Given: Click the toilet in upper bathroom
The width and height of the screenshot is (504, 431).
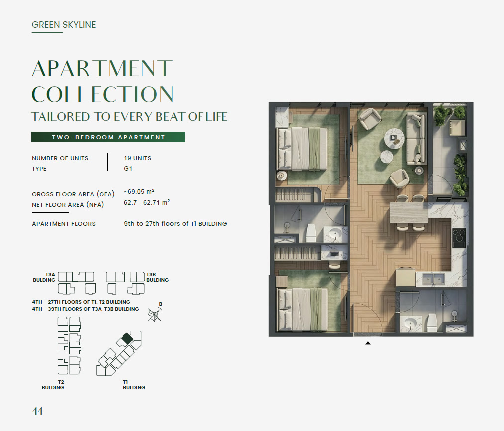Looking at the screenshot, I should pyautogui.click(x=311, y=233).
